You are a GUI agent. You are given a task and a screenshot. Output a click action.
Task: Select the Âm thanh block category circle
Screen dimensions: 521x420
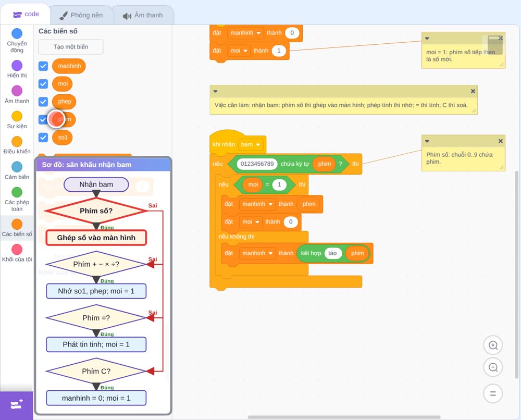(x=17, y=90)
